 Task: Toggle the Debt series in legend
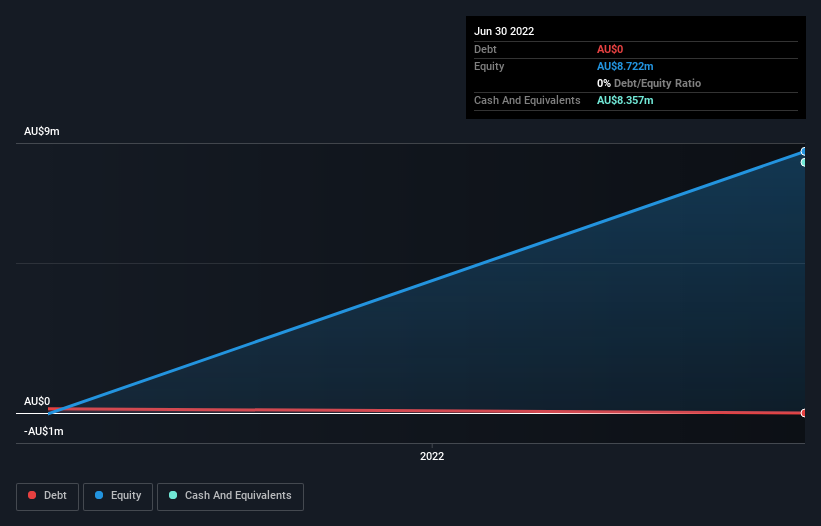(x=47, y=496)
